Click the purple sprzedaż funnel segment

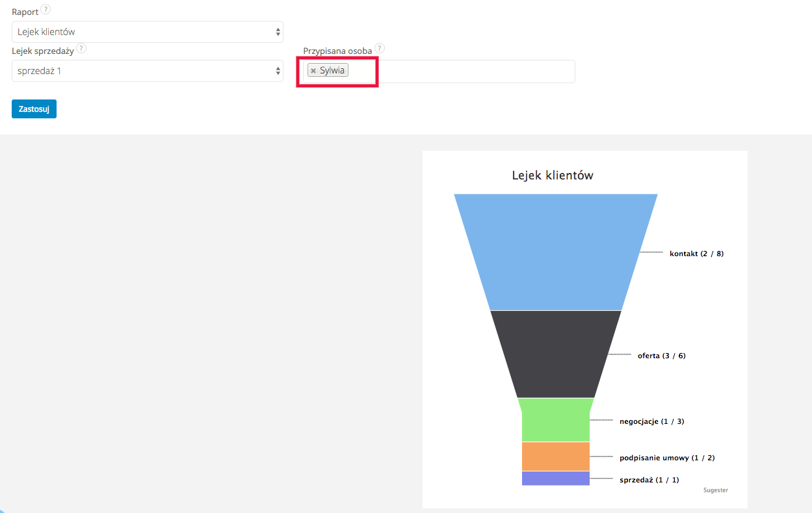click(x=556, y=478)
